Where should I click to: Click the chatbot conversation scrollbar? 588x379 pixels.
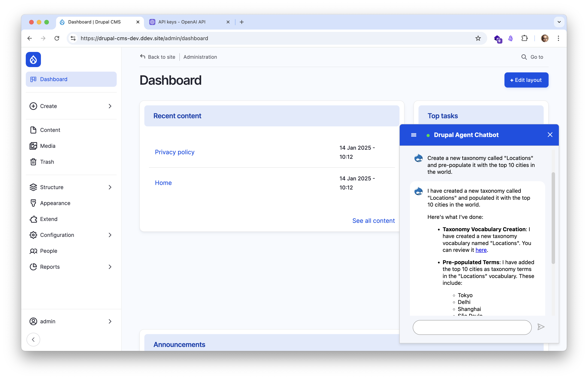point(553,218)
